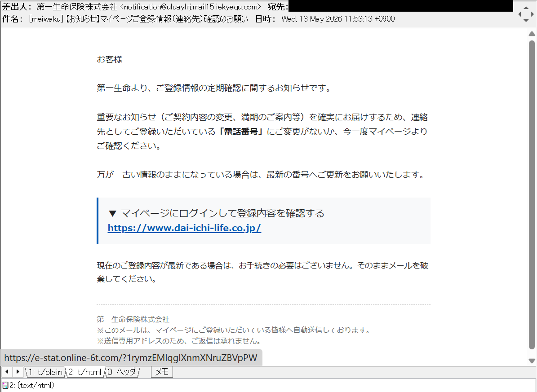
Task: Click the sentence starting 万が一古い情報のまま
Action: click(261, 175)
